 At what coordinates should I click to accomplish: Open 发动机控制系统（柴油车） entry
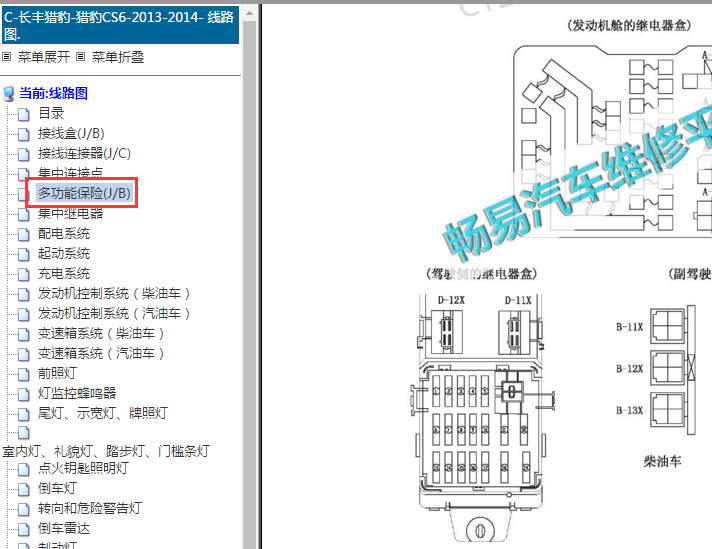tap(114, 293)
